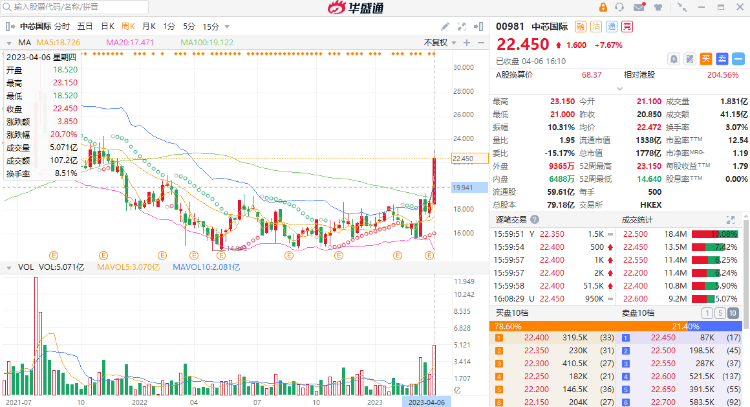Expand the VOL indicator dropdown
The width and height of the screenshot is (750, 407).
tap(9, 268)
